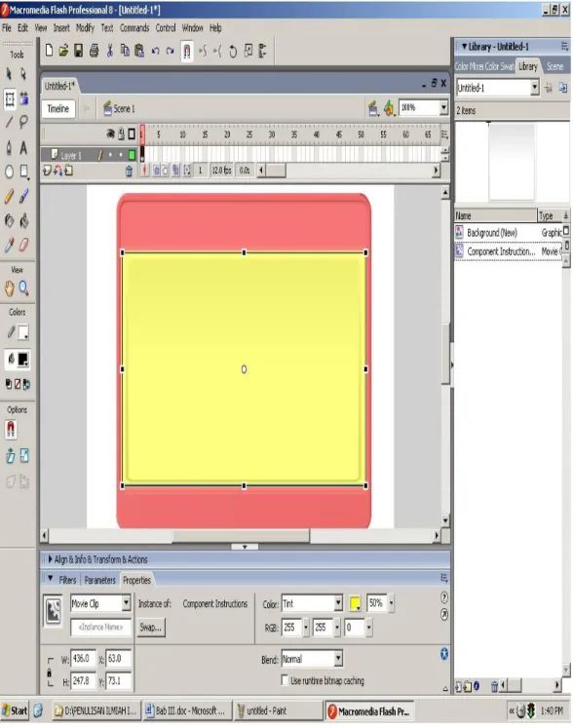Select the Selection arrow tool

(x=9, y=74)
